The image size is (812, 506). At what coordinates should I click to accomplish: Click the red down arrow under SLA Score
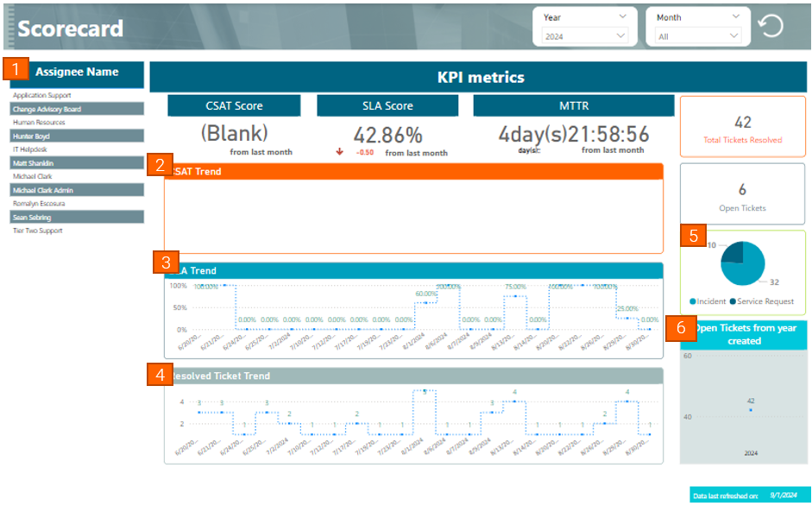[339, 152]
